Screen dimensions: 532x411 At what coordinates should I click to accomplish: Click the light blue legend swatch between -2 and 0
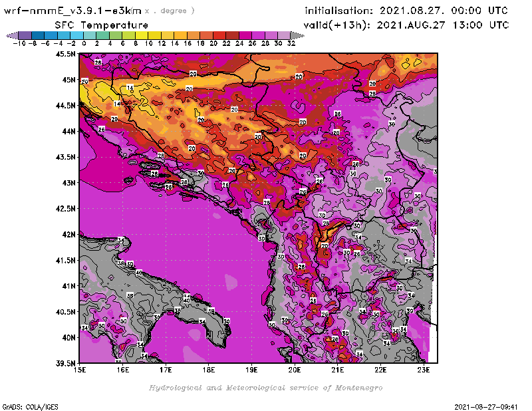[x=77, y=35]
